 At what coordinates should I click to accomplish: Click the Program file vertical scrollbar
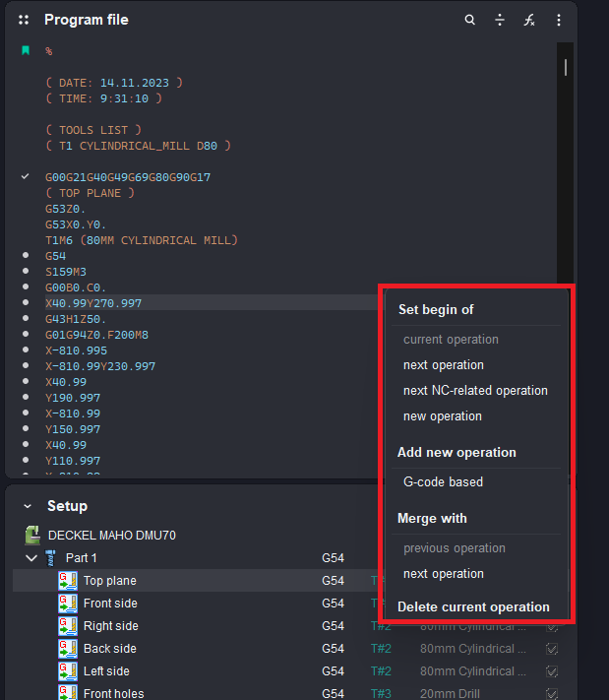565,68
